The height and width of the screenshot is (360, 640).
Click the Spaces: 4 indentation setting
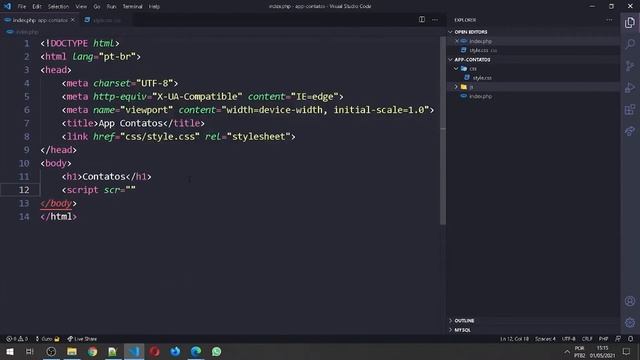545,339
